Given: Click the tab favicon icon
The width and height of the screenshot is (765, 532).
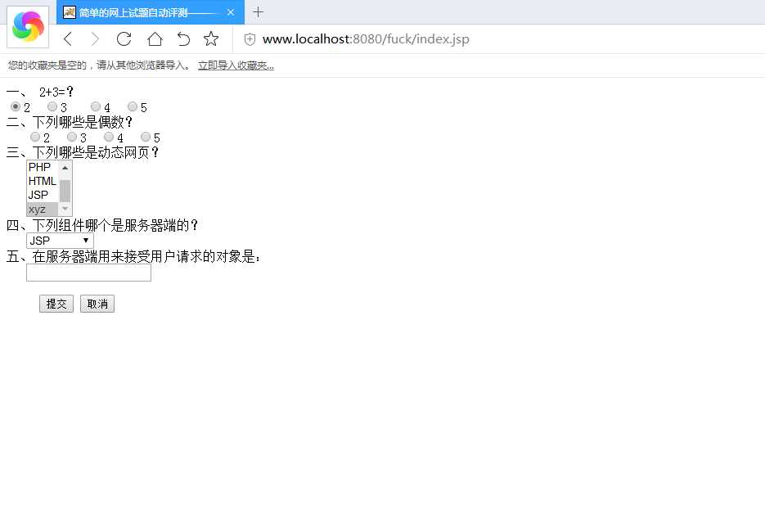Looking at the screenshot, I should [70, 12].
